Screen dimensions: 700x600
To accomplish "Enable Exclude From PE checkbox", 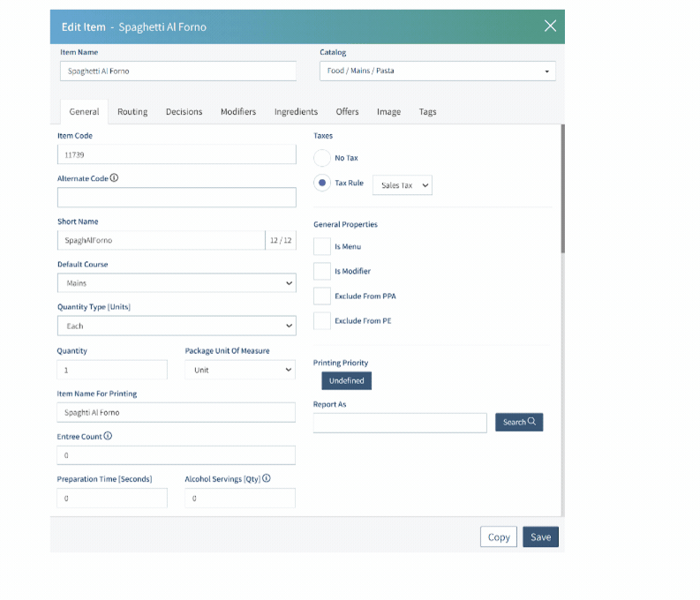I will pyautogui.click(x=322, y=321).
